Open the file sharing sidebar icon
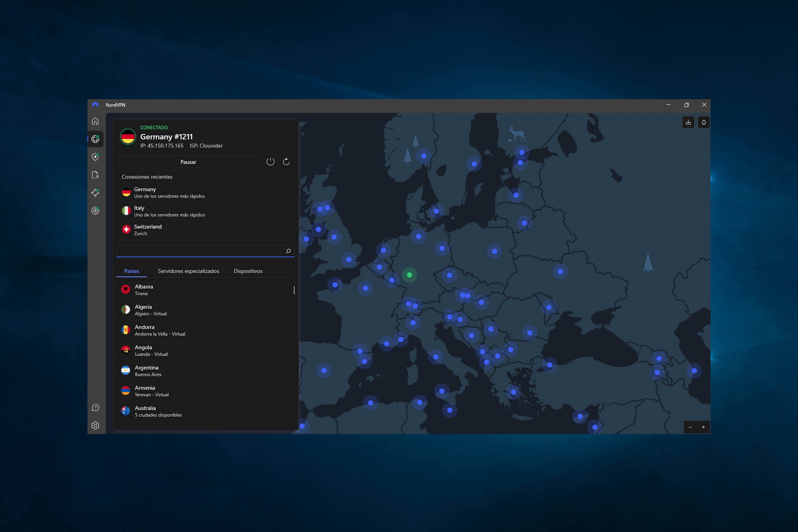This screenshot has height=532, width=798. click(95, 175)
